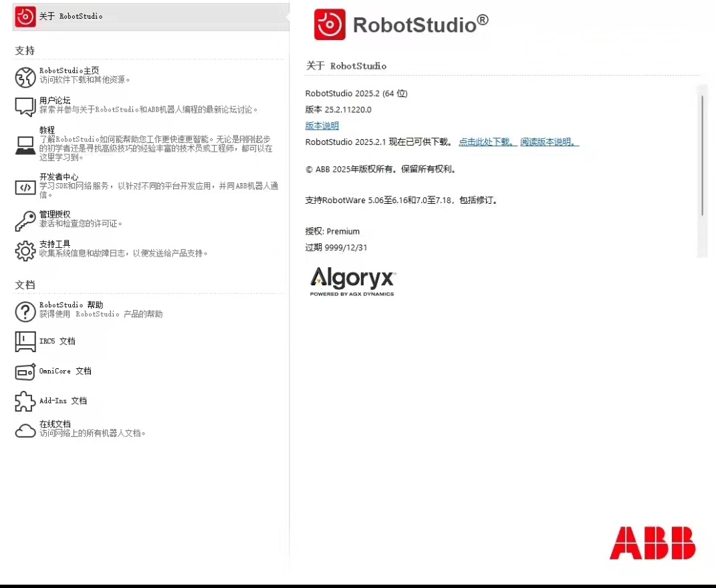Click the 授权: Premium text
This screenshot has width=716, height=588.
tap(332, 231)
